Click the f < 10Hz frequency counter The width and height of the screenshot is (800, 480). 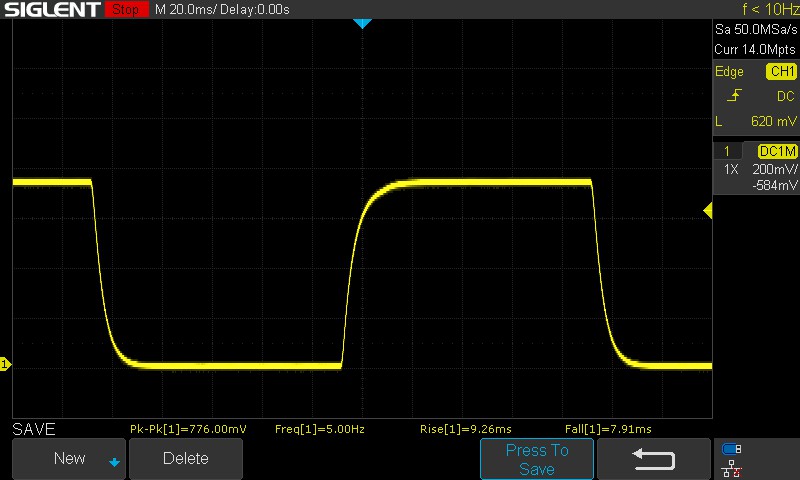[770, 9]
